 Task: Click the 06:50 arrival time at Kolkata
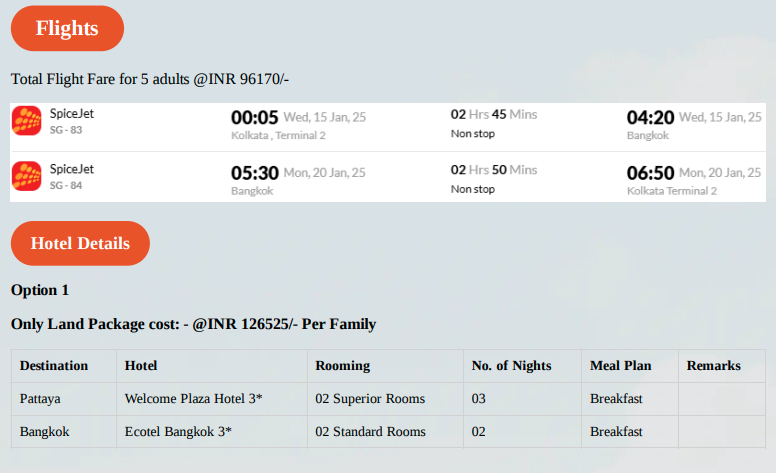click(650, 173)
